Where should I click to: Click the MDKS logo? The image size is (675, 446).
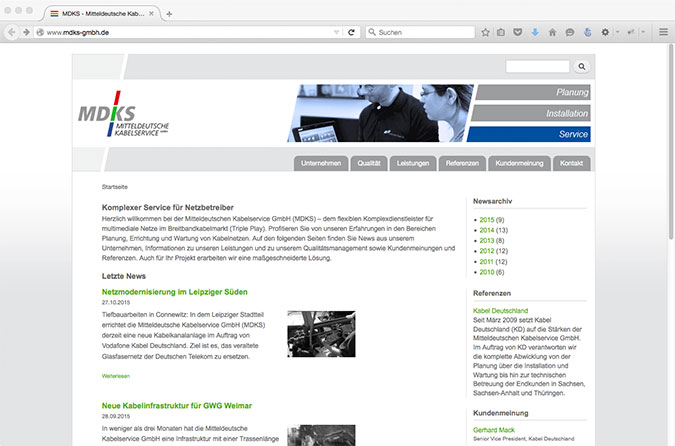point(124,114)
